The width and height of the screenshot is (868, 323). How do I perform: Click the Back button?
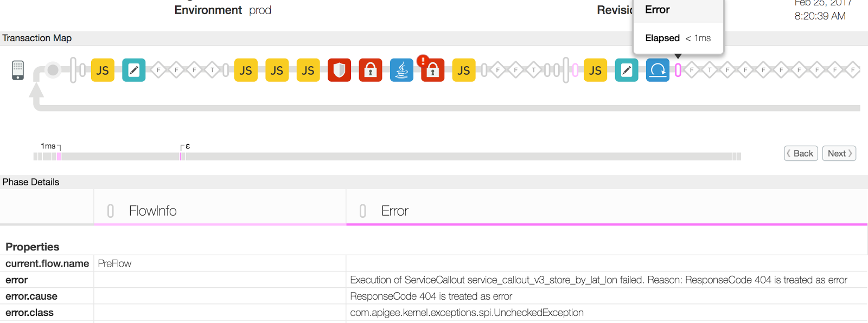801,153
